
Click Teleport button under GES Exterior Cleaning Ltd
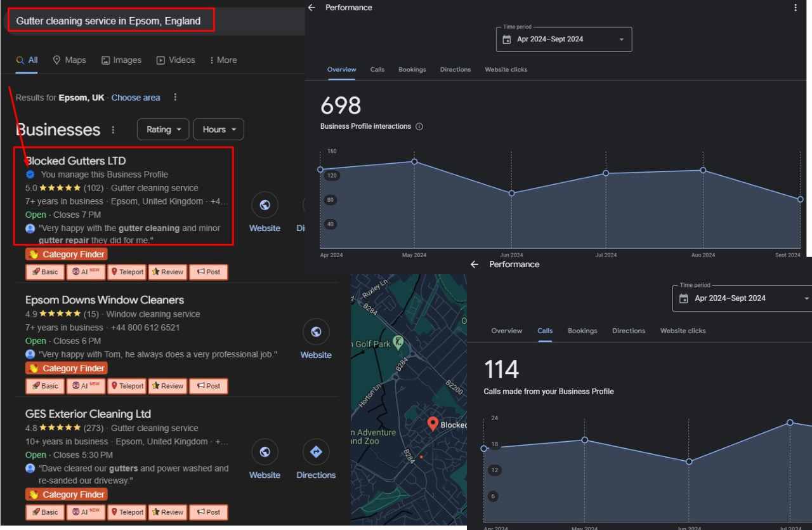pyautogui.click(x=127, y=512)
